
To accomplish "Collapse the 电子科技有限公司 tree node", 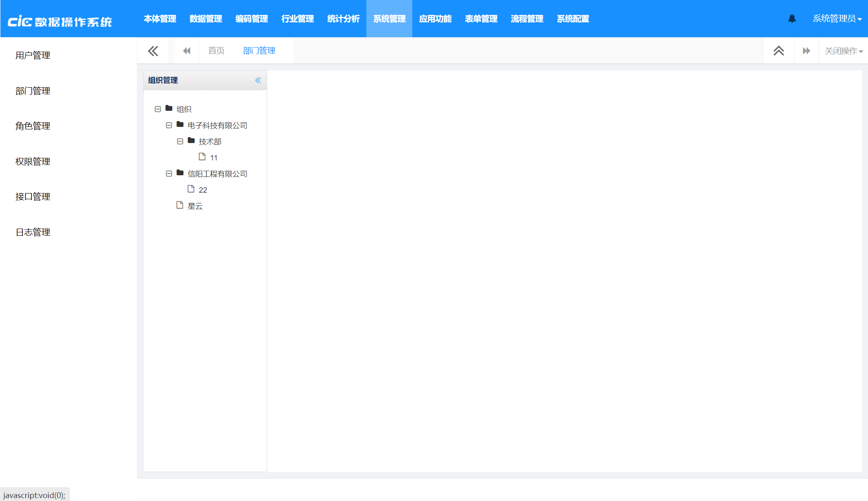I will (x=169, y=125).
